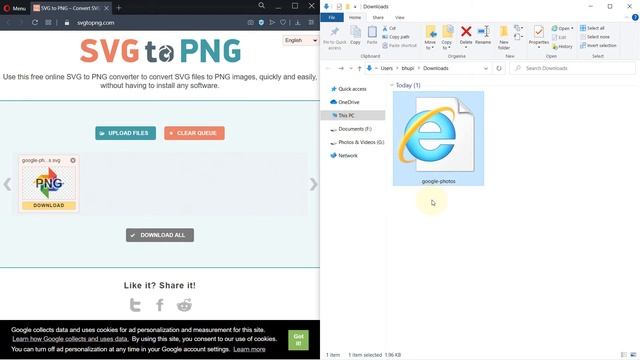Image resolution: width=640 pixels, height=360 pixels.
Task: Expand address bar history dropdown
Action: coord(486,68)
